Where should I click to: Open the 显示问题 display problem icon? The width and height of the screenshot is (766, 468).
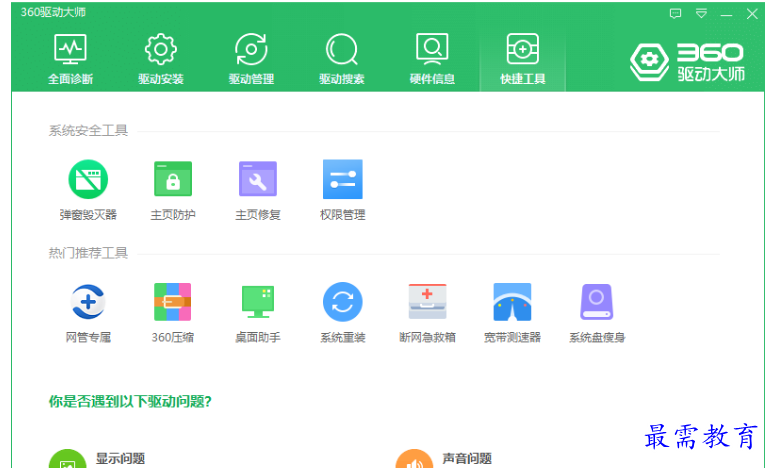[67, 459]
